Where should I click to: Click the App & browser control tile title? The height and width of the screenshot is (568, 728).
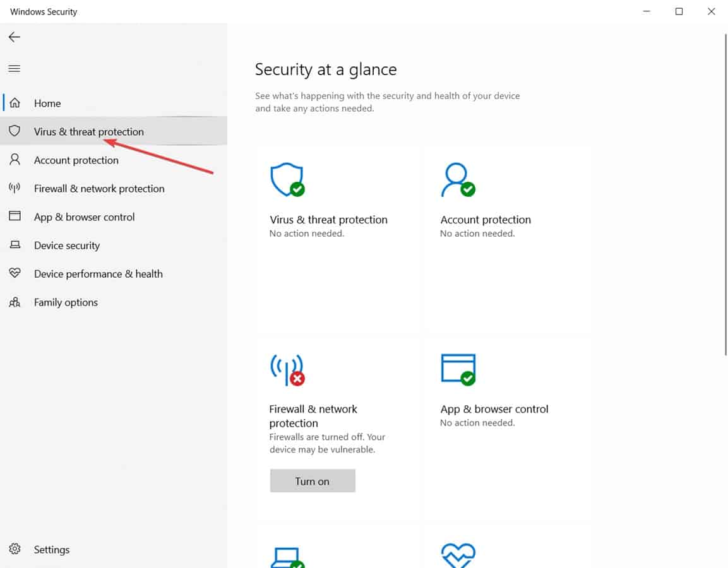point(494,409)
